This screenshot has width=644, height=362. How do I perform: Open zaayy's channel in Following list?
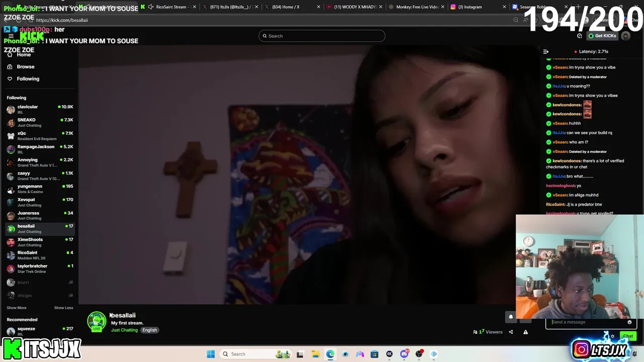click(40, 175)
